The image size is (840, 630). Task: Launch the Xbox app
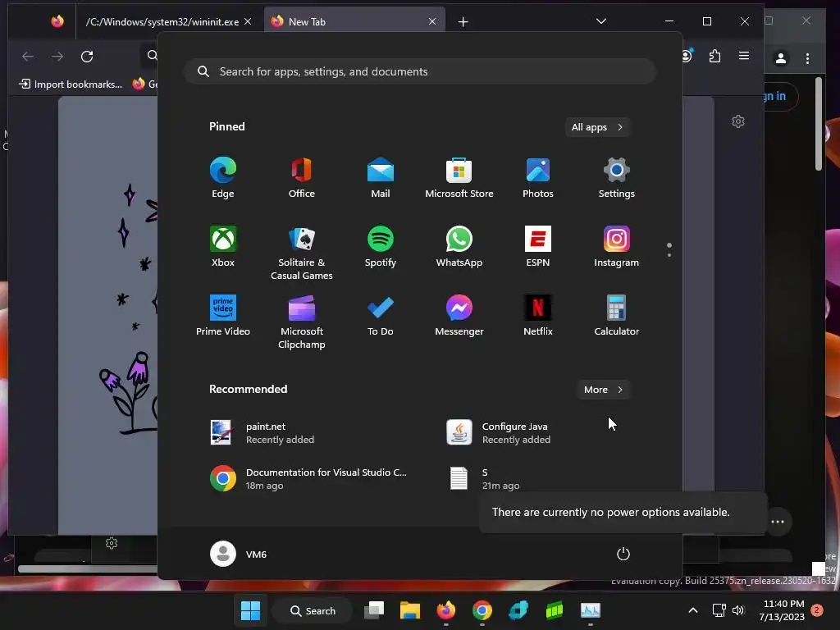pos(223,247)
